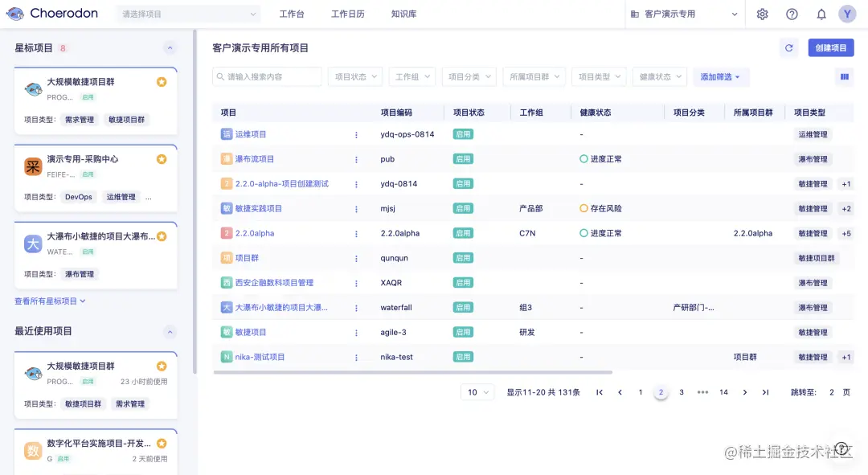
Task: Open the notification bell
Action: click(x=821, y=14)
